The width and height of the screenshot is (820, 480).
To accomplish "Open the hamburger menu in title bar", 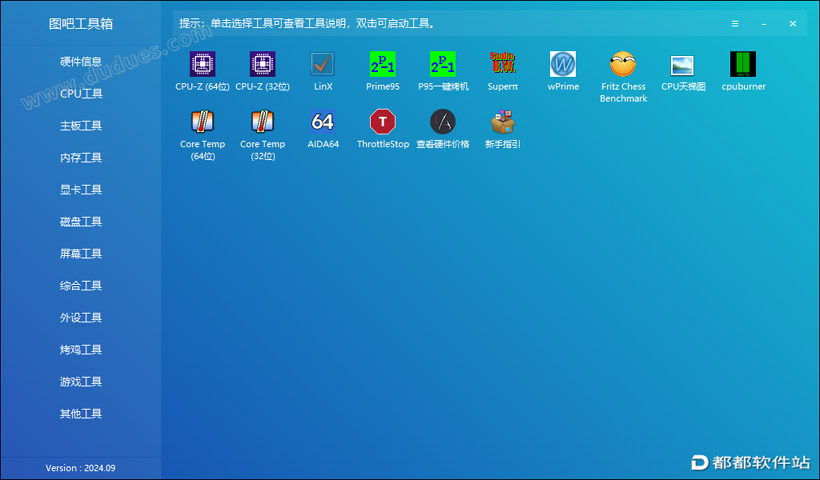I will [735, 24].
